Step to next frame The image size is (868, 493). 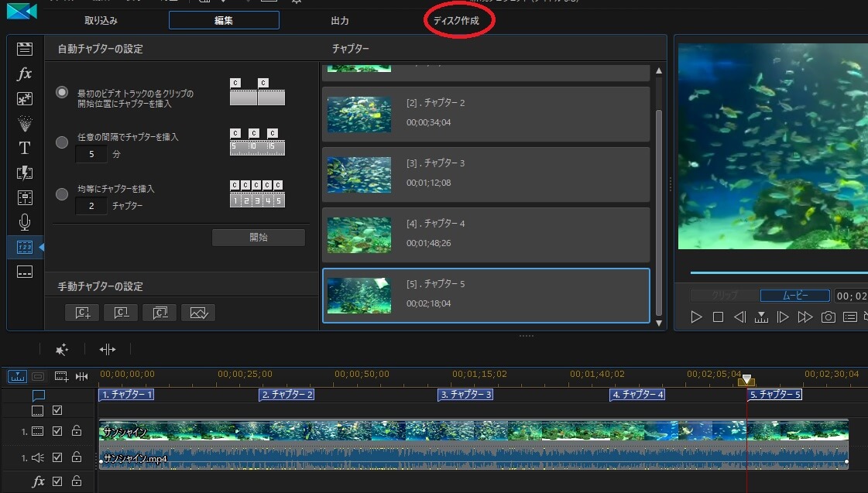[x=783, y=317]
